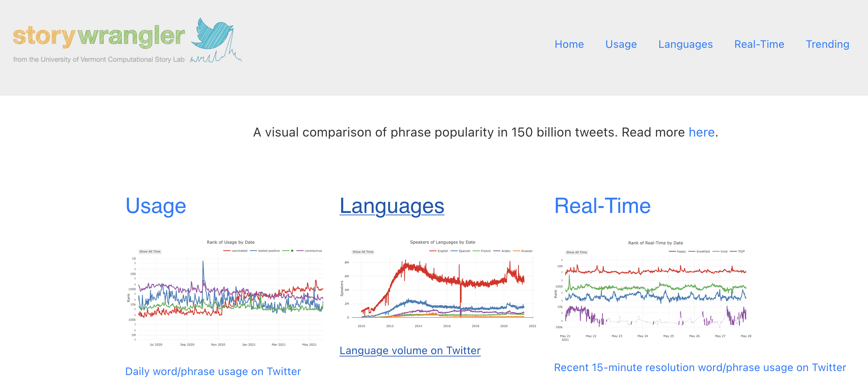
Task: Click the large Usage section heading
Action: click(x=155, y=206)
